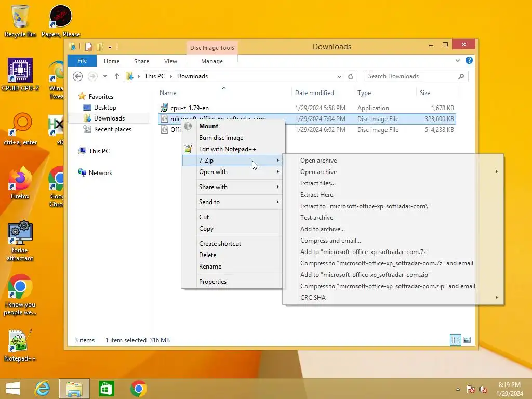Viewport: 532px width, 399px height.
Task: Open the 'ctrl+a, enter' desktop shortcut
Action: click(x=20, y=129)
